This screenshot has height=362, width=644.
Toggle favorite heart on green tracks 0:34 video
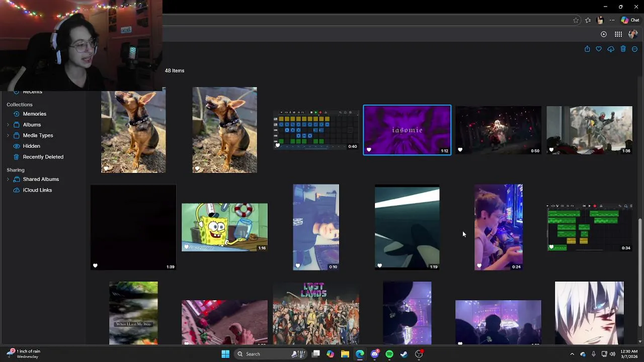(x=551, y=247)
